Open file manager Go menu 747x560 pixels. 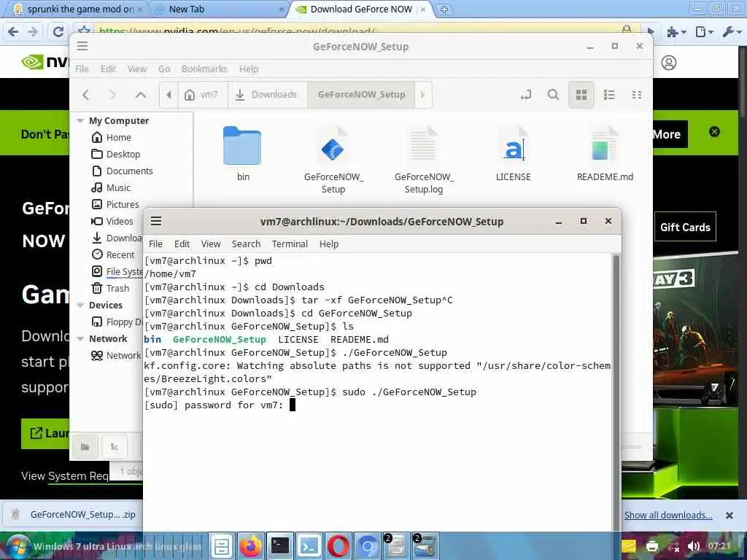click(164, 69)
